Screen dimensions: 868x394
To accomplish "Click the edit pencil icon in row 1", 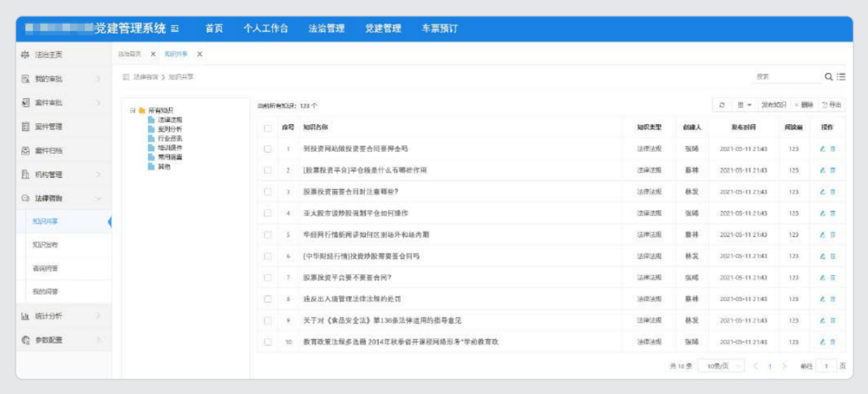I will point(822,149).
